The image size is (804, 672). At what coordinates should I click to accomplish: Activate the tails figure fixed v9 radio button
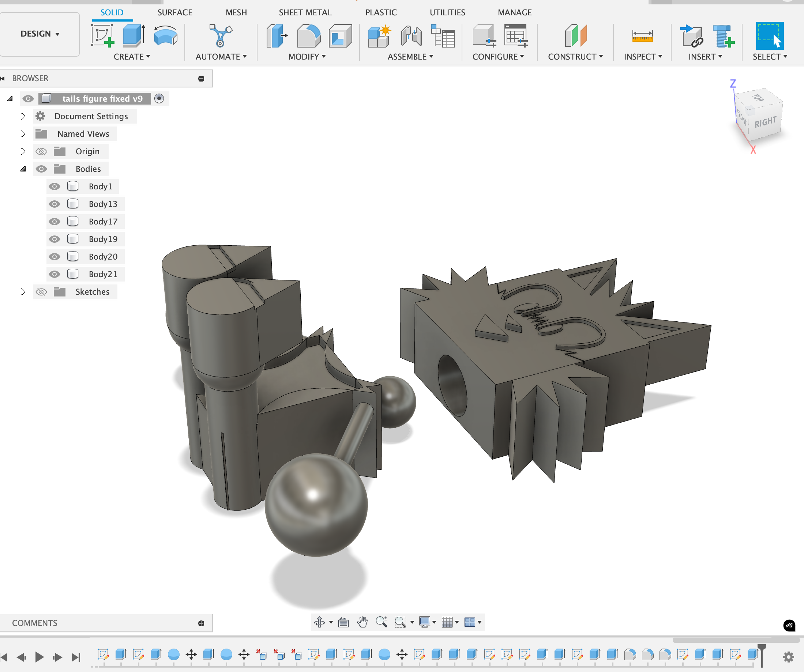tap(159, 99)
